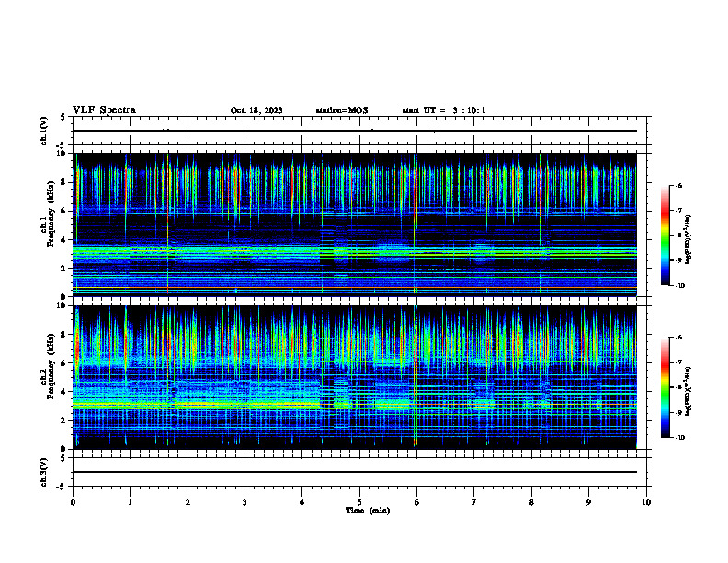Click the ch.2 frequency axis "4" tick label
Viewport: 728px width, 563px height.
click(x=63, y=392)
